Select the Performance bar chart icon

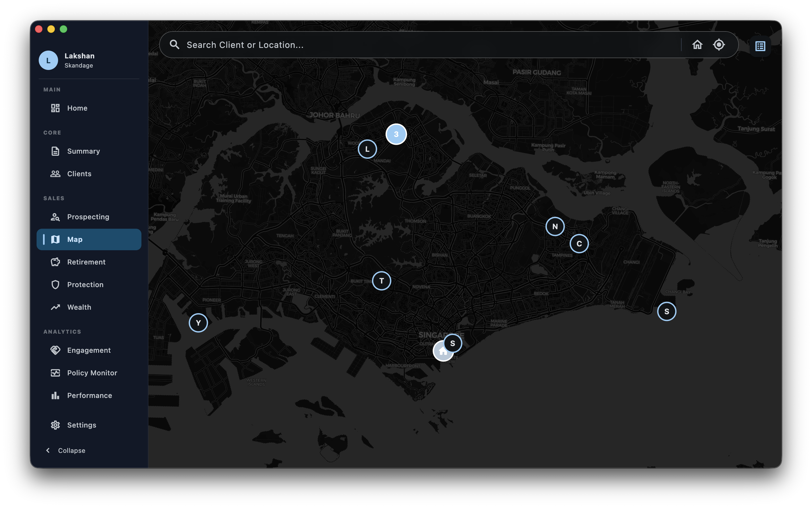pos(56,396)
